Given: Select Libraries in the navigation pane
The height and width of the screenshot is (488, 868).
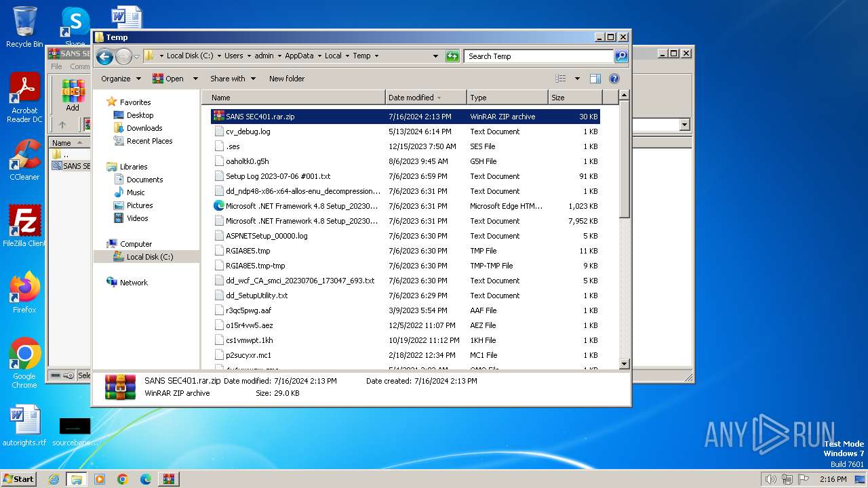Looking at the screenshot, I should coord(134,167).
